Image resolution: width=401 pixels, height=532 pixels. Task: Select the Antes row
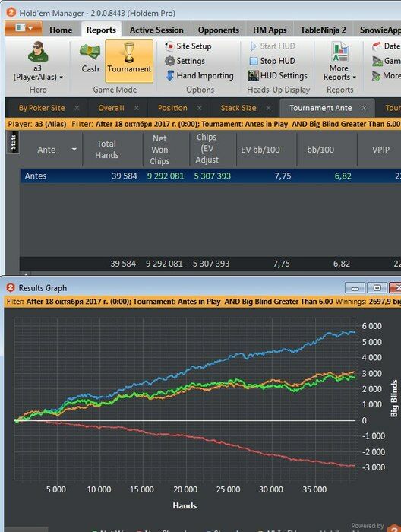210,176
